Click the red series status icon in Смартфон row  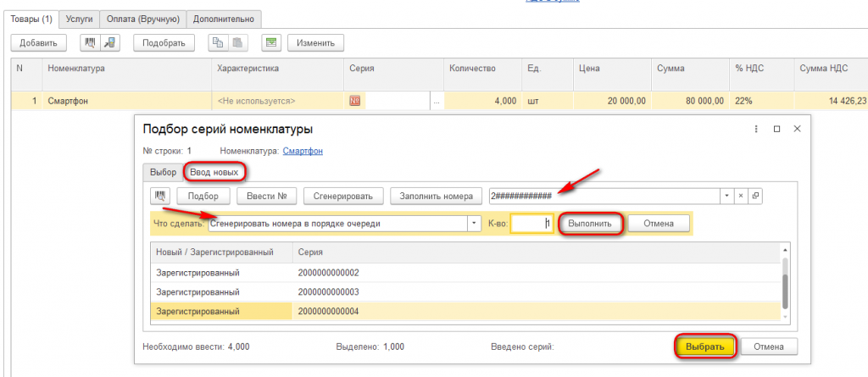tap(355, 102)
